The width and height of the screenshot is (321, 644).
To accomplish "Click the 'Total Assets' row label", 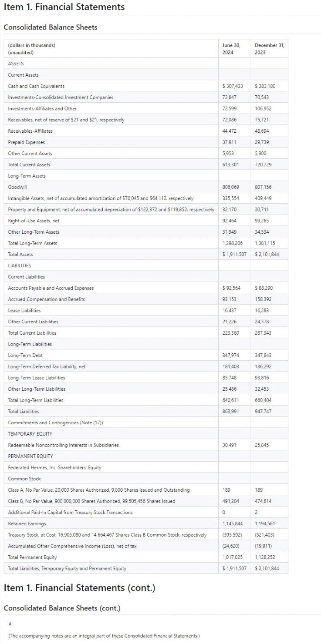I will (x=20, y=254).
